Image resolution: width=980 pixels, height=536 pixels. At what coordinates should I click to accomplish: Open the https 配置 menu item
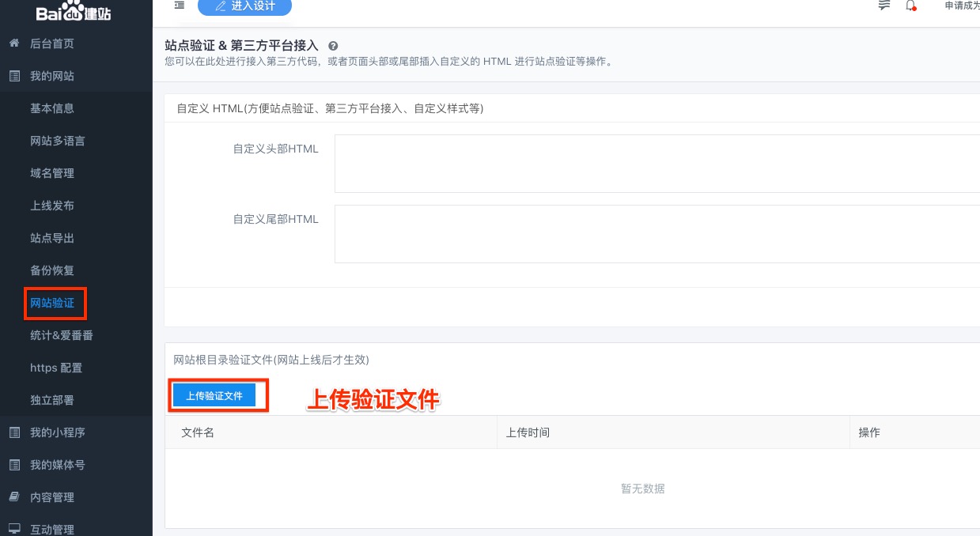point(56,368)
